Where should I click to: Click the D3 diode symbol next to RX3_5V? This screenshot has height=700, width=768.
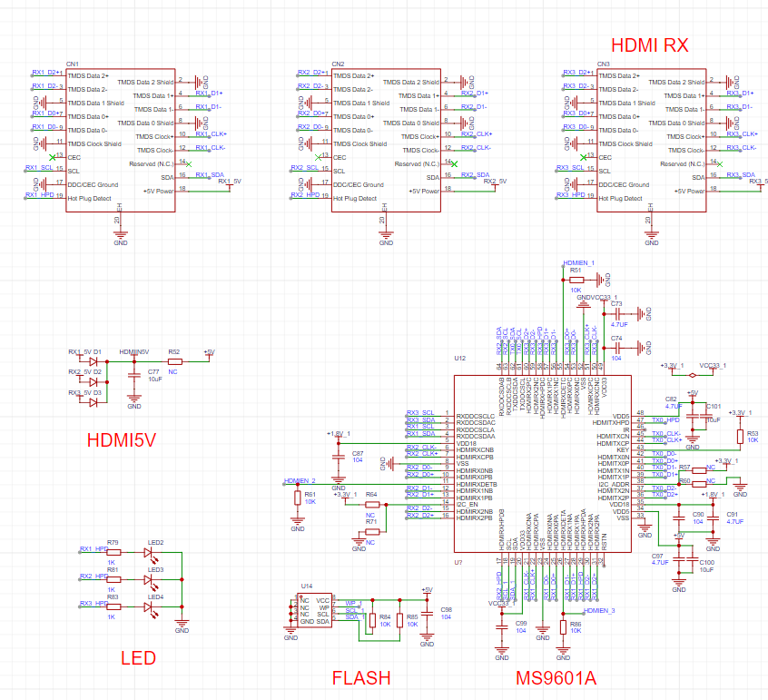(94, 403)
